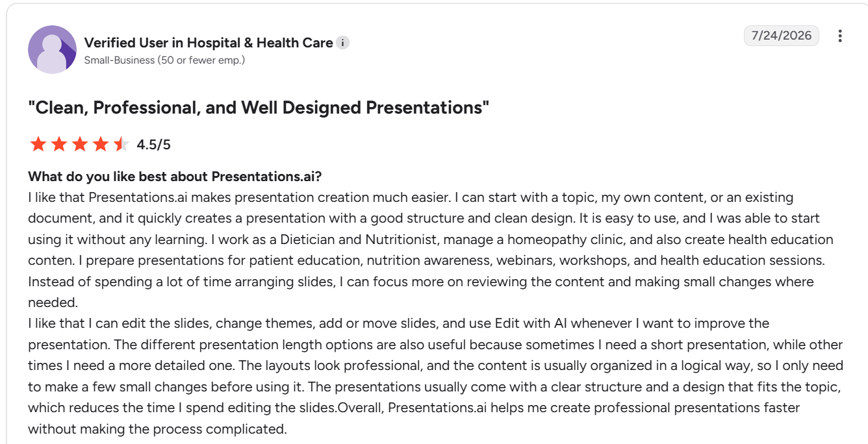
Task: Click the paragraph starting "I like that I can edit"
Action: (x=435, y=376)
